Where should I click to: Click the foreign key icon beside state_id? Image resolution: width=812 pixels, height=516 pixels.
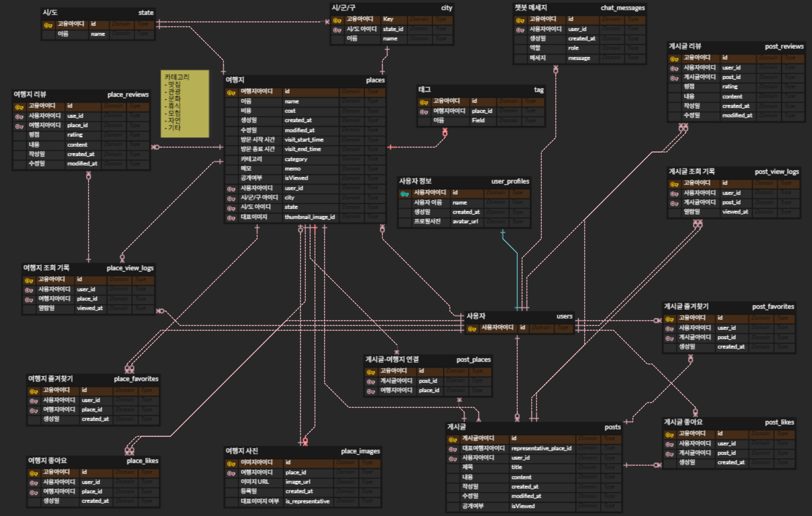337,30
